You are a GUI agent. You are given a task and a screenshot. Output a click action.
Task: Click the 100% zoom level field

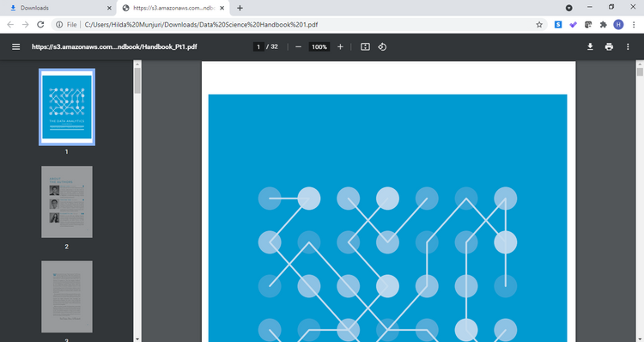point(319,47)
